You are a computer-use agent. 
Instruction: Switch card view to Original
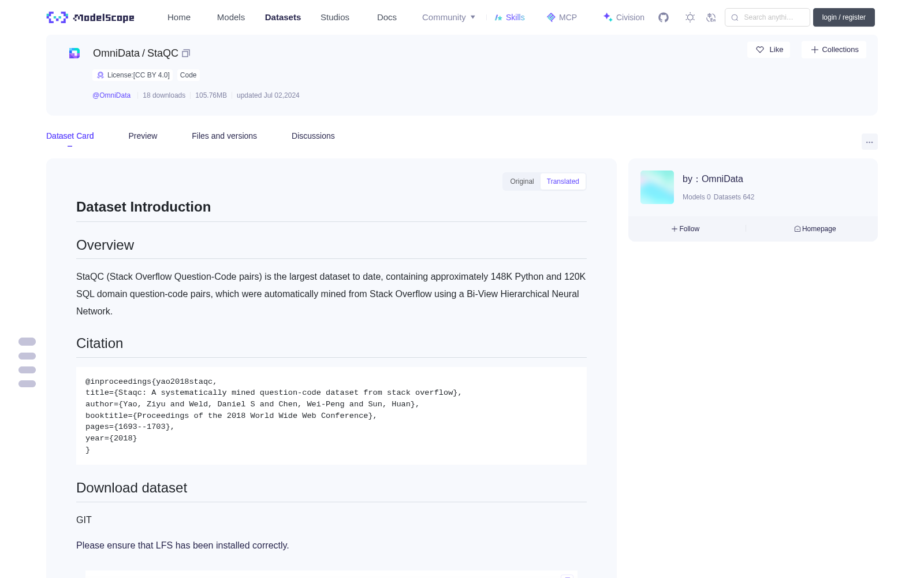click(522, 181)
